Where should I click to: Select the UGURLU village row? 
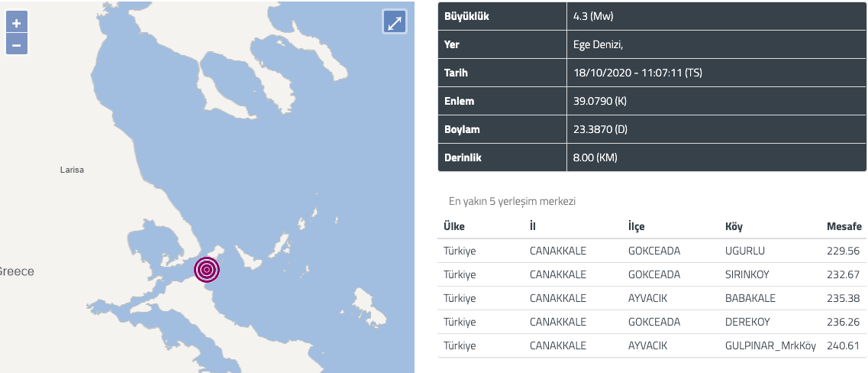point(651,251)
